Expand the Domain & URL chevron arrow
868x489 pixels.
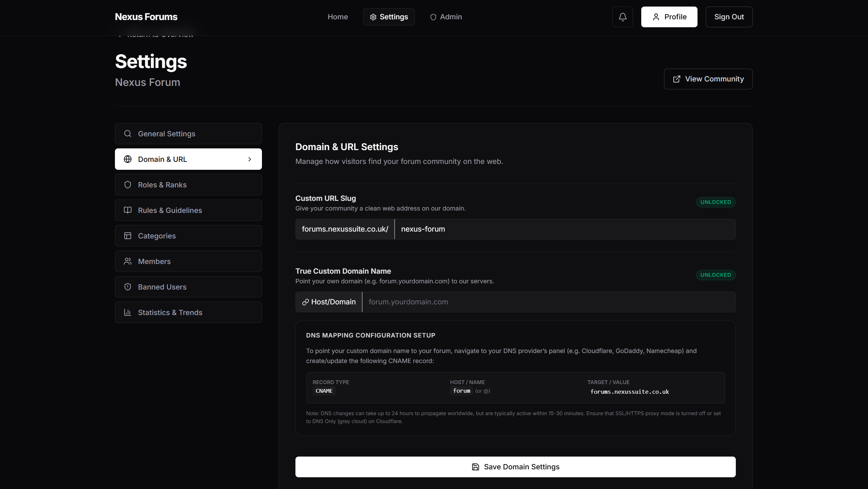tap(250, 159)
